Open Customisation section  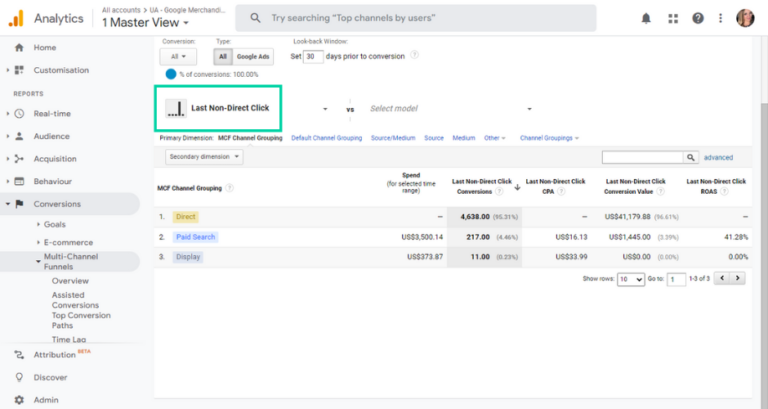click(x=61, y=70)
